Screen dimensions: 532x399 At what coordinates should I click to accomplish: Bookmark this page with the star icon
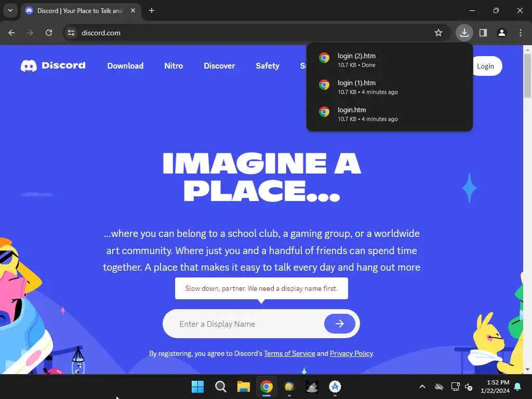pyautogui.click(x=438, y=33)
